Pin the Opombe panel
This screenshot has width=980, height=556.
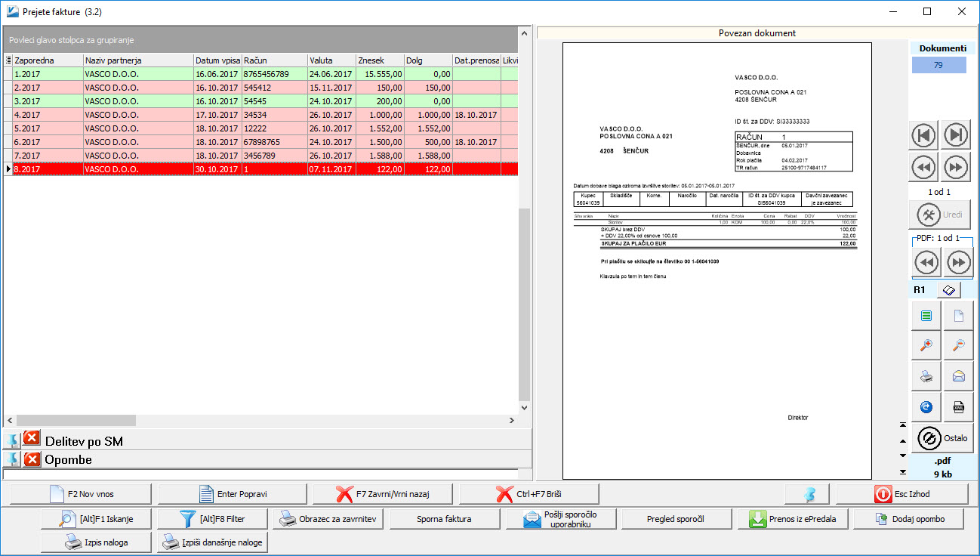tap(12, 459)
